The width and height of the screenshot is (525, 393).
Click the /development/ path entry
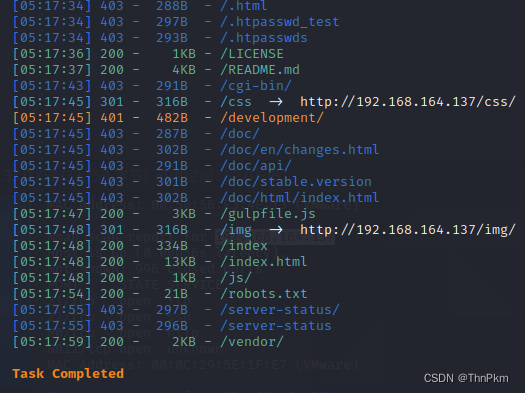[x=272, y=118]
